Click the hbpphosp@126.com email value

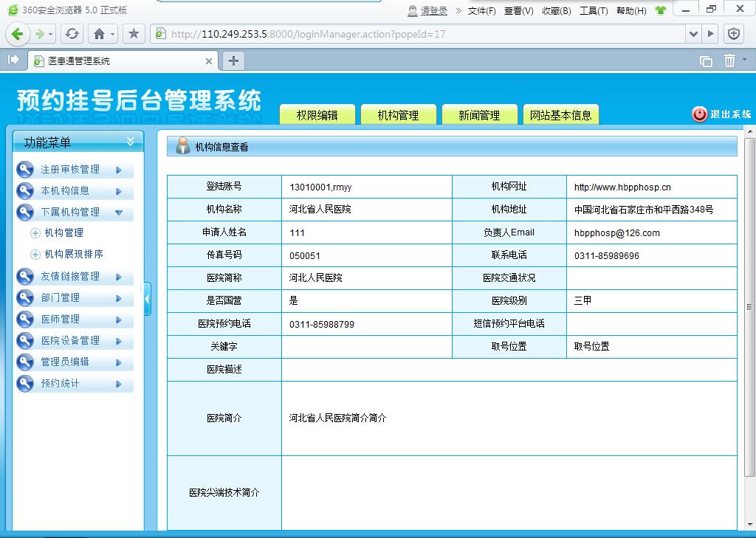coord(616,233)
